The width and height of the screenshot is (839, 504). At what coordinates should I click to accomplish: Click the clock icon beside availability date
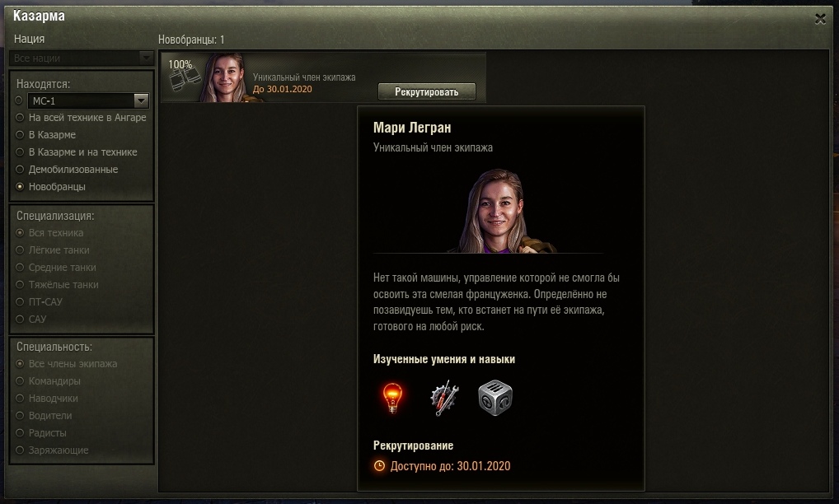click(x=379, y=465)
